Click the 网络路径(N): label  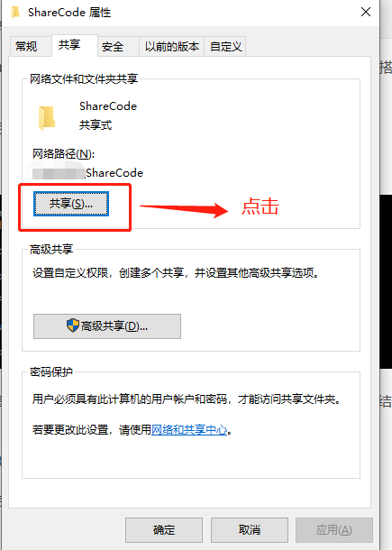point(63,153)
